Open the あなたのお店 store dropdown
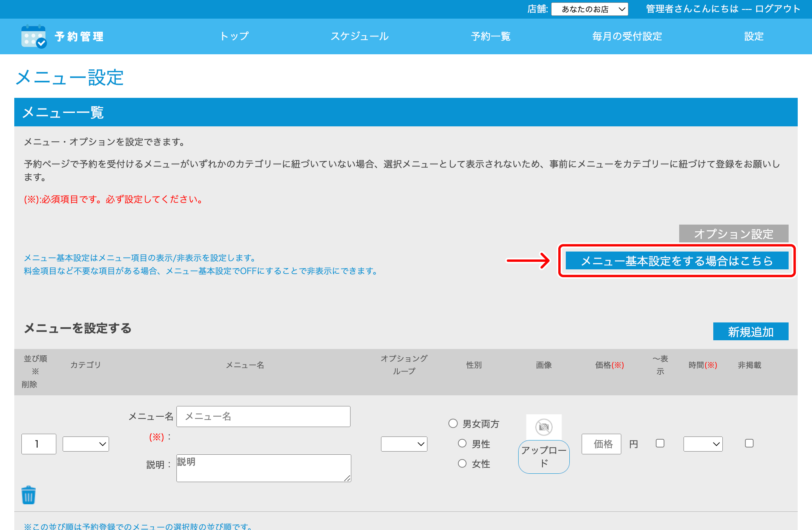 tap(590, 9)
